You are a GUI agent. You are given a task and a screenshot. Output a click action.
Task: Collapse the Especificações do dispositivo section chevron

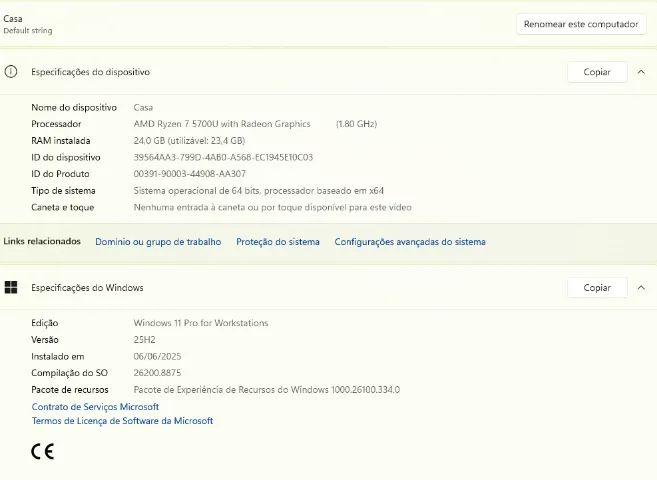(641, 72)
